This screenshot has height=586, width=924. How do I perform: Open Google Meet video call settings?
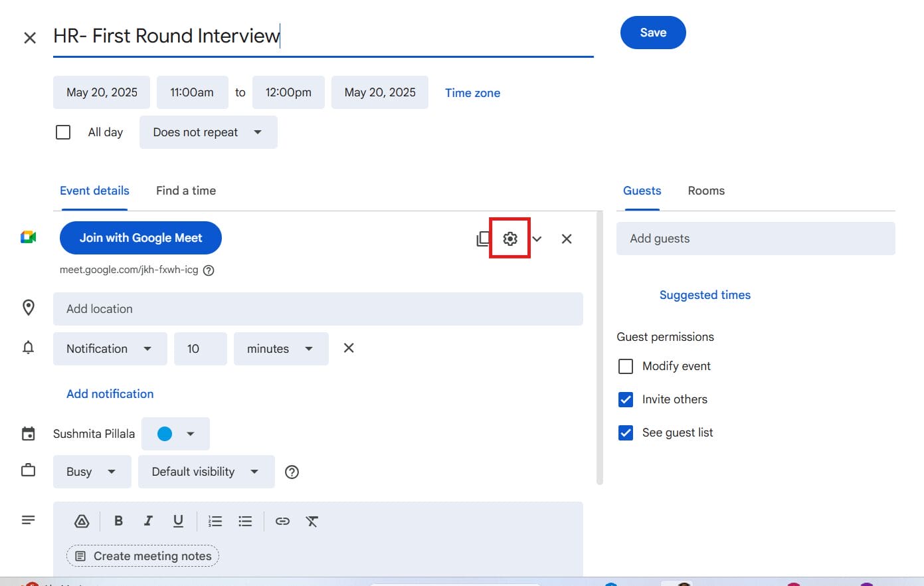point(509,239)
